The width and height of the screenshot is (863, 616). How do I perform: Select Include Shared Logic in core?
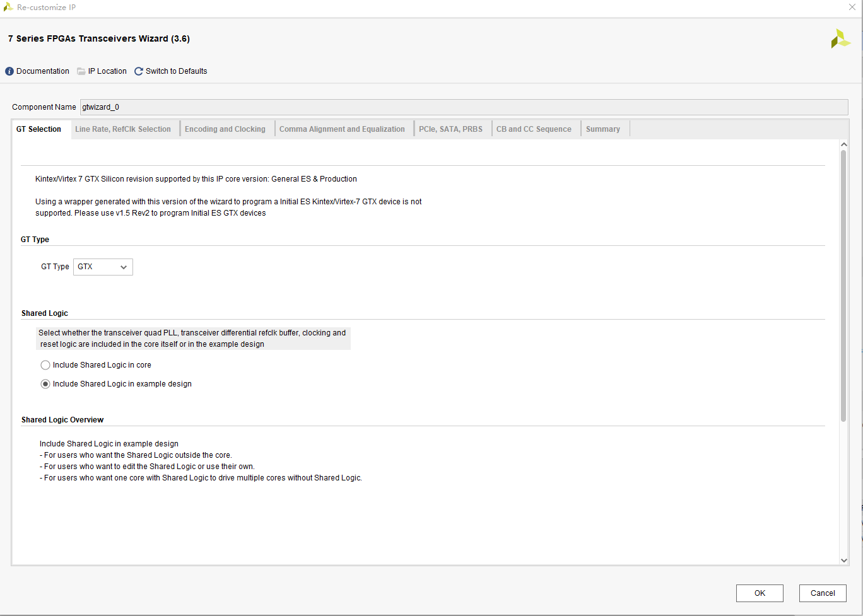coord(45,365)
